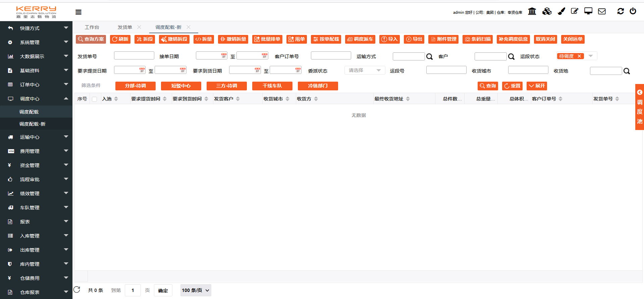
Task: Open the 要求提货日期 start calendar icon
Action: 142,70
